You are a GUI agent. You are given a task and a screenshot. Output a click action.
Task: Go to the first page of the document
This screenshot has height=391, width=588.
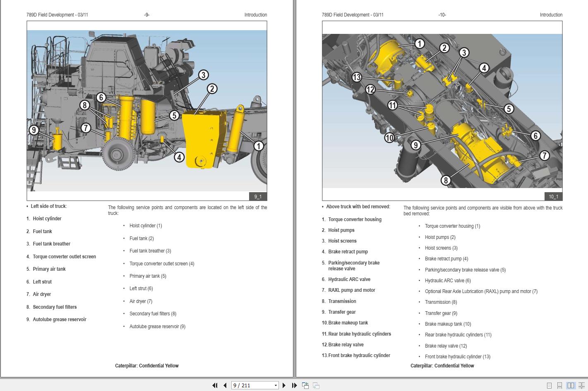coord(215,385)
